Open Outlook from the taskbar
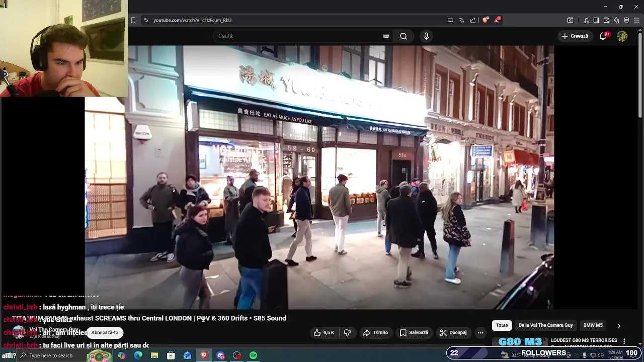The width and height of the screenshot is (644, 362). (187, 355)
